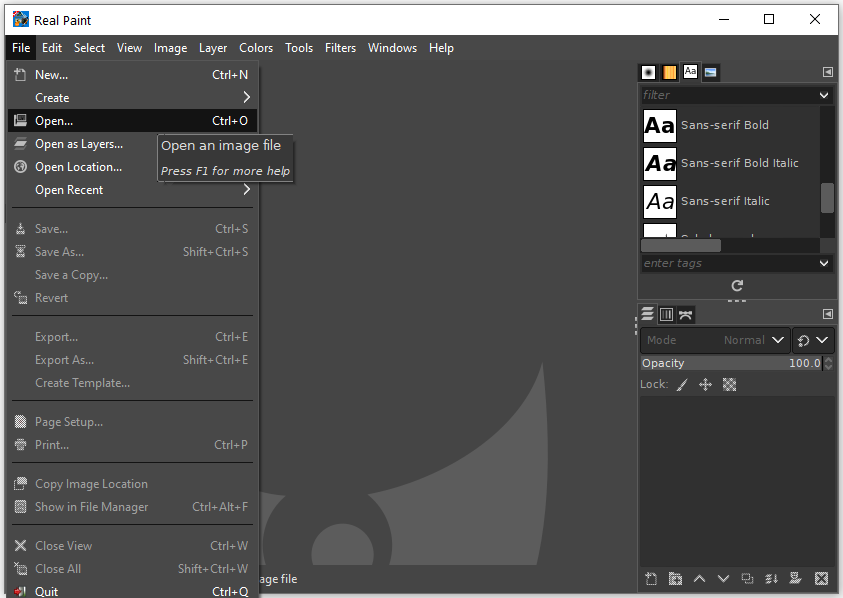
Task: Switch to the Channels tab icon
Action: [x=666, y=314]
